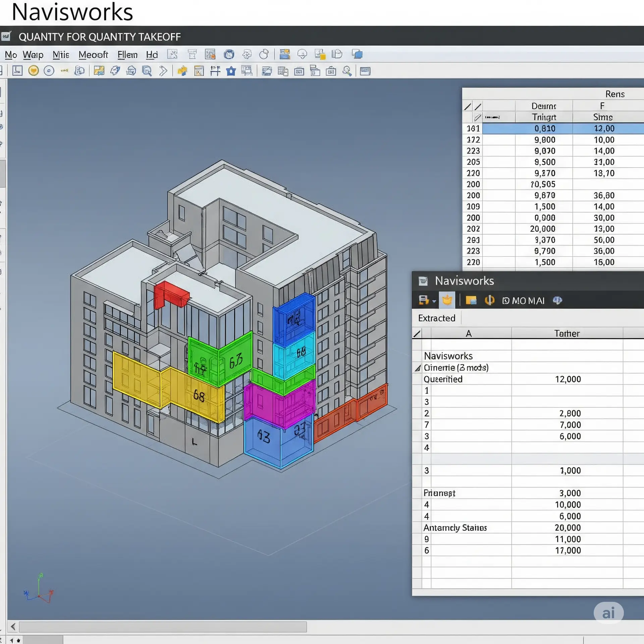
Task: Click the yellow folder window icon in panel
Action: click(x=471, y=300)
